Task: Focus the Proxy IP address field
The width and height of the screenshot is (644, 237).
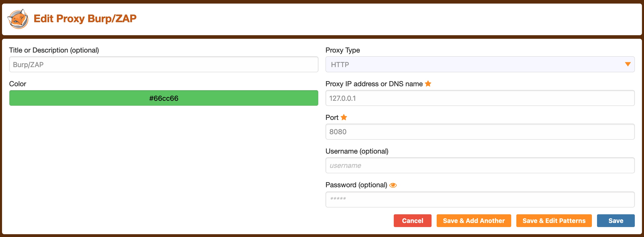Action: [480, 98]
